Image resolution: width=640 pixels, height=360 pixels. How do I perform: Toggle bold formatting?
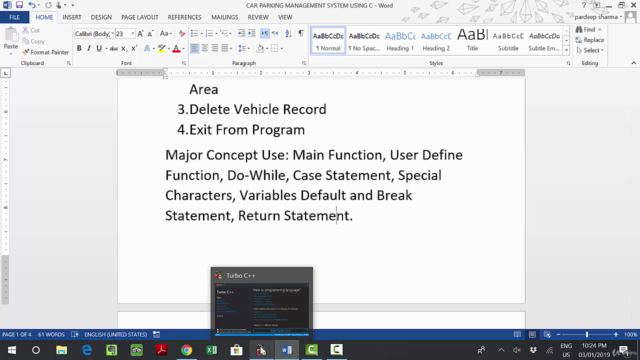[79, 49]
